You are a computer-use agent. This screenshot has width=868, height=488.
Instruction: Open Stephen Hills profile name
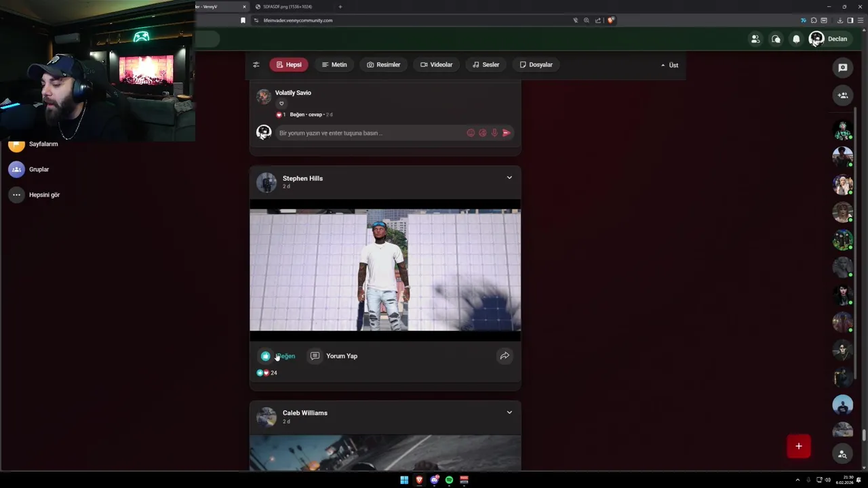pyautogui.click(x=302, y=178)
